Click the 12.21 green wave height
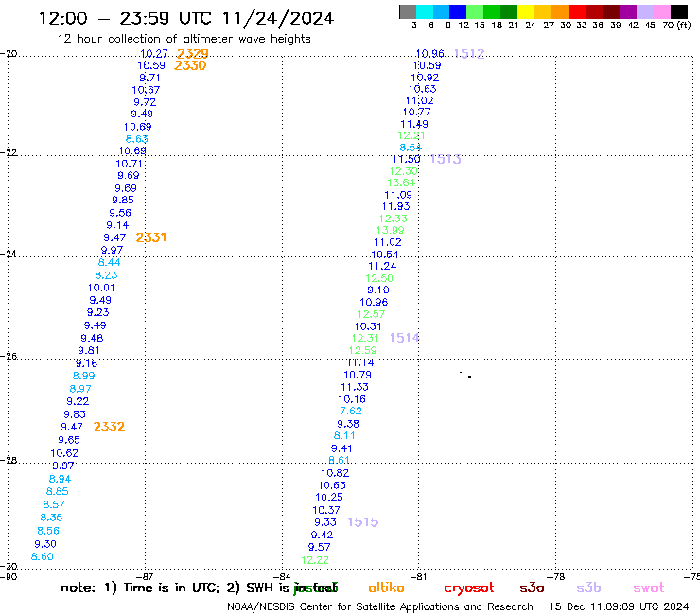Viewport: 700px width, 615px height. point(411,135)
